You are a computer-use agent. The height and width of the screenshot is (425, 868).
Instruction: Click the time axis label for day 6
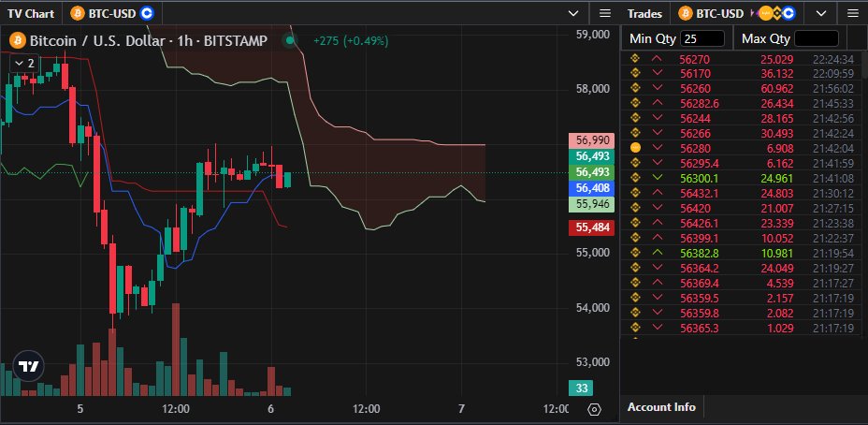(270, 409)
